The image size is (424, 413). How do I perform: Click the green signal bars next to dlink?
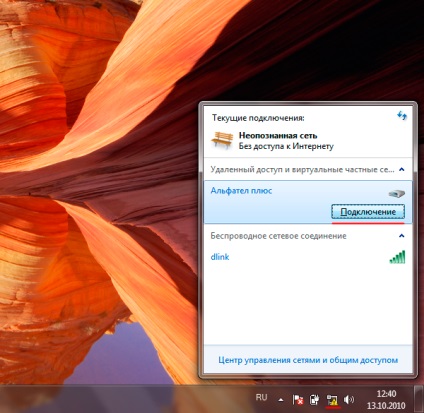point(397,257)
